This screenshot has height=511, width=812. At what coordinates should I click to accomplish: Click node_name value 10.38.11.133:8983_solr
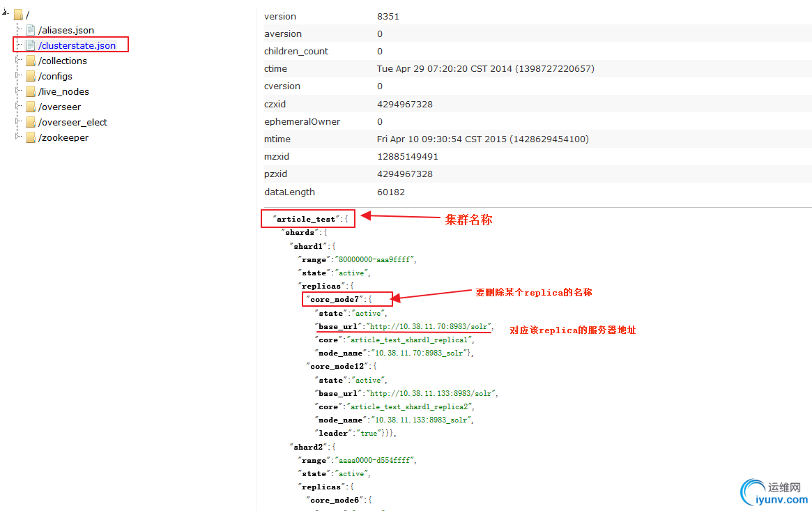point(421,420)
